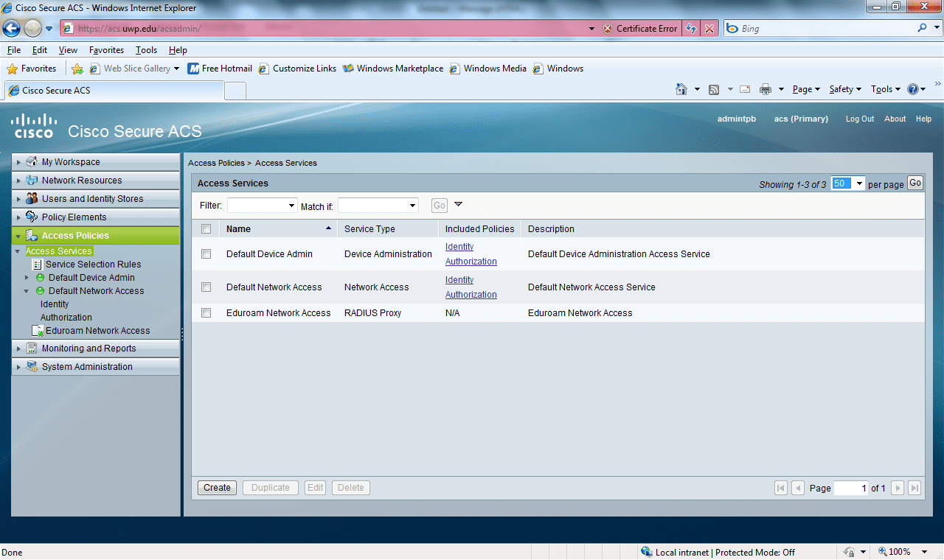Open the Safety command bar menu
Image resolution: width=944 pixels, height=560 pixels.
[x=845, y=89]
